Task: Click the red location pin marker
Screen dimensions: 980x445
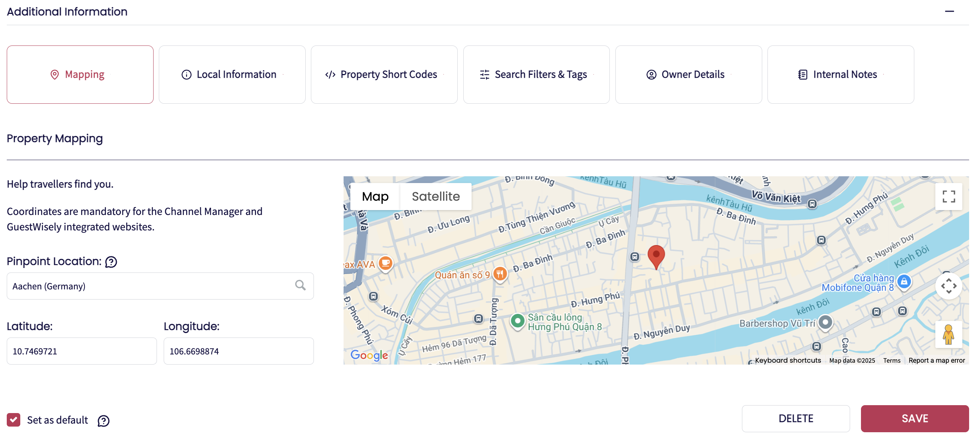Action: (x=656, y=256)
